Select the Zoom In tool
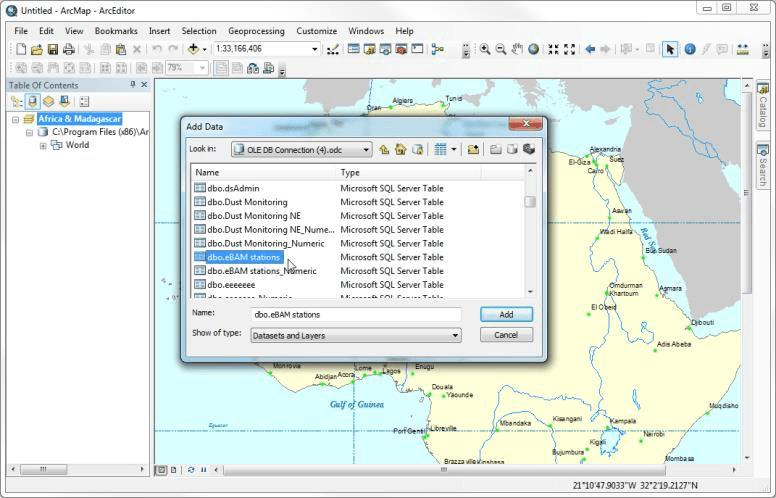The height and width of the screenshot is (498, 776). pos(484,49)
